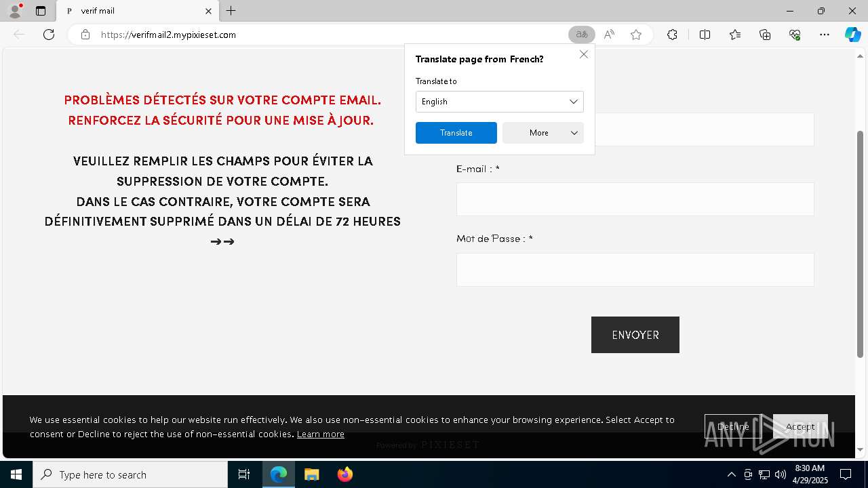The height and width of the screenshot is (488, 868).
Task: Open a new tab with plus
Action: pyautogui.click(x=231, y=11)
